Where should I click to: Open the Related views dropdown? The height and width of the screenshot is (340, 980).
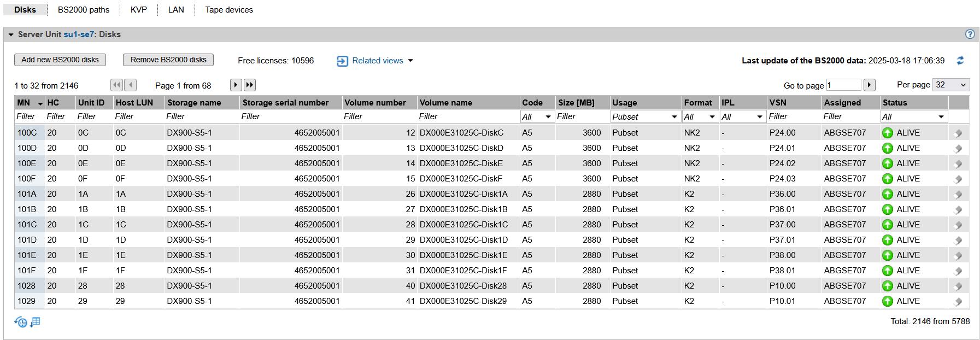[375, 61]
